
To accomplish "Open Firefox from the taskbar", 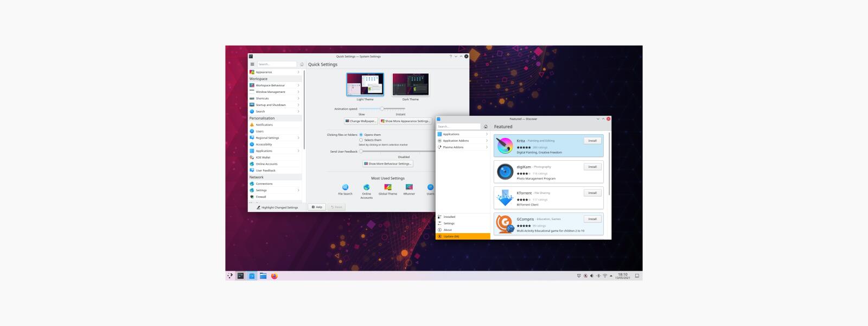I will click(x=274, y=276).
